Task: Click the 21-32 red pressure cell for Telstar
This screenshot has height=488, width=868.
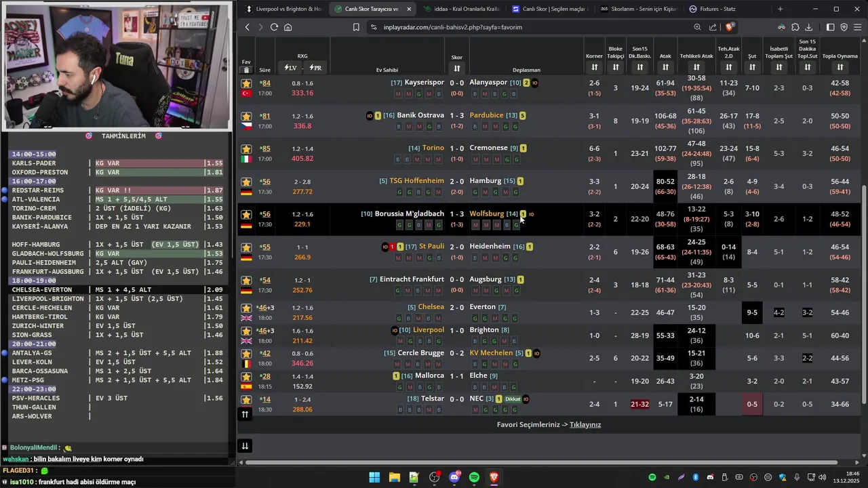Action: point(639,405)
